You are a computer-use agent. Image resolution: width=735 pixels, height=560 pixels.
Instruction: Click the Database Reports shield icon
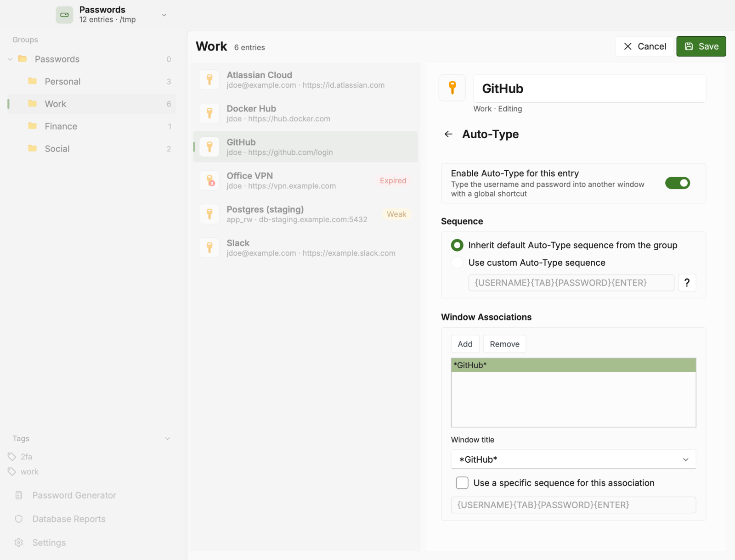(x=19, y=519)
